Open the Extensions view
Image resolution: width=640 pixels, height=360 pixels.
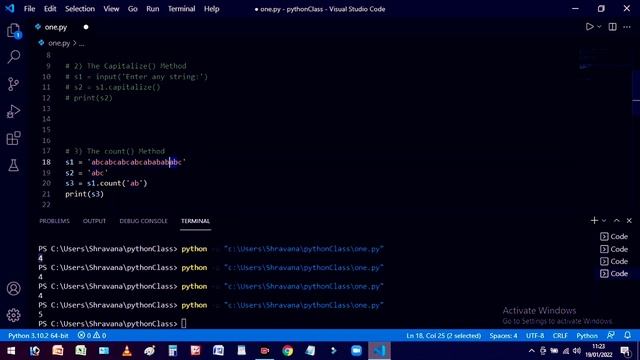[13, 138]
